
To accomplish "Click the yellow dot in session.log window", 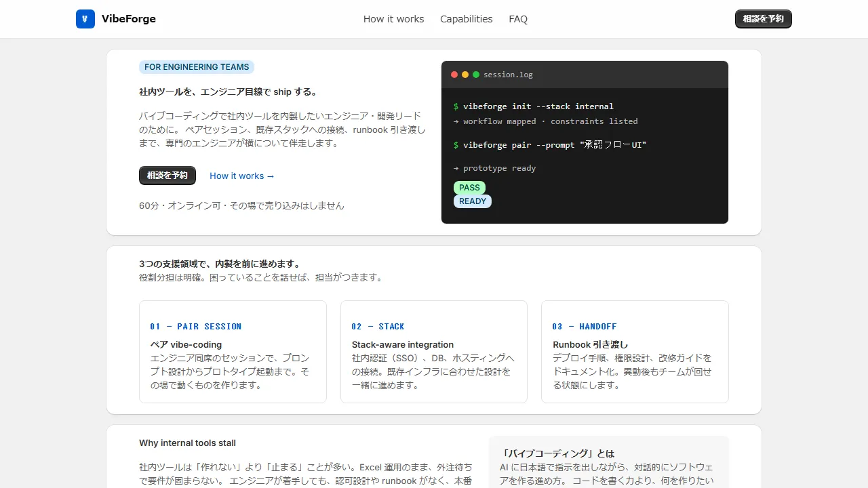I will coord(465,75).
